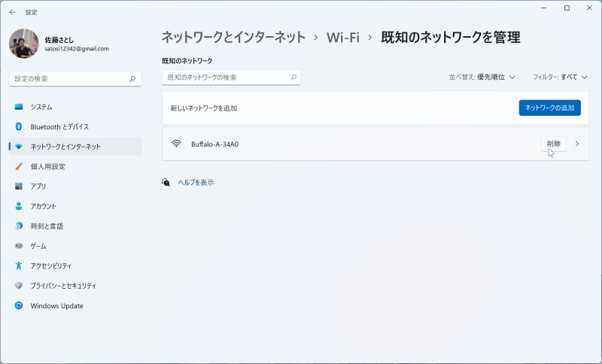
Task: Expand Buffalo-A-34A0 details with chevron
Action: (x=577, y=144)
